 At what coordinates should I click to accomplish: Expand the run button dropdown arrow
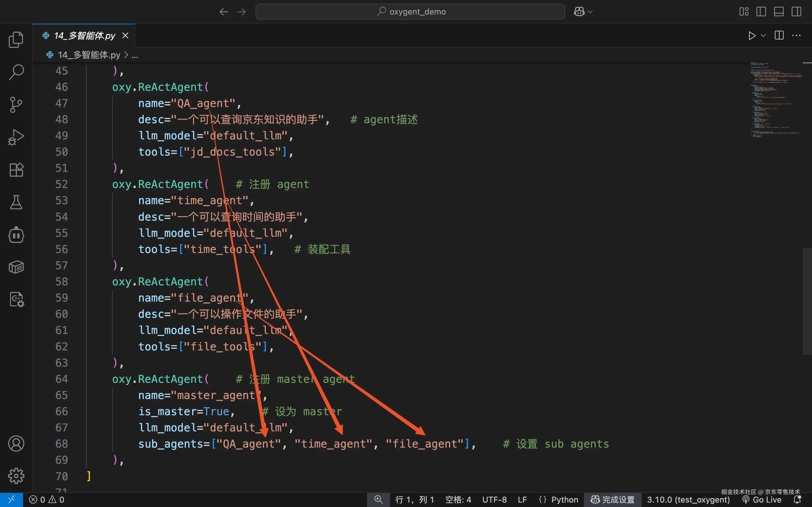(x=763, y=35)
